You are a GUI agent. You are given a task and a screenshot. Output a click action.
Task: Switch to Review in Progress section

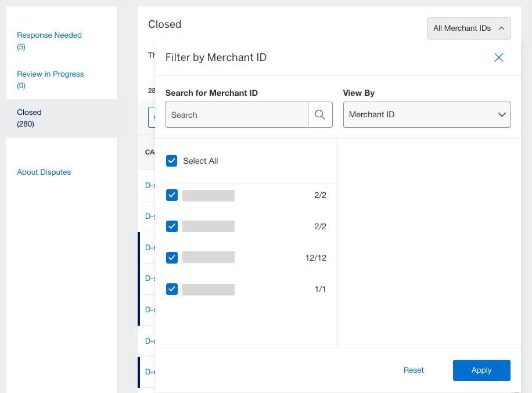click(x=50, y=74)
